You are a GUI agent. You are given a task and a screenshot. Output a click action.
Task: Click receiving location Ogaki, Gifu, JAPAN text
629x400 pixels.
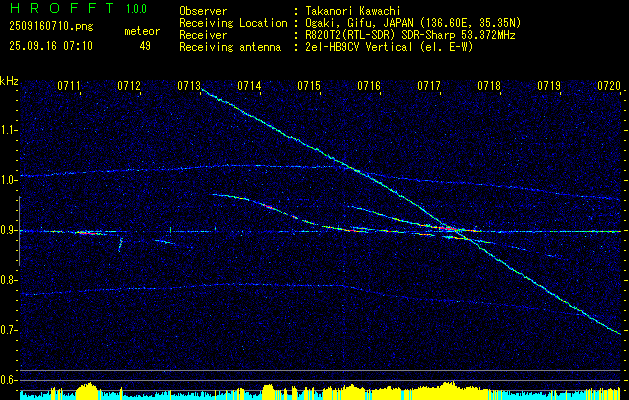tap(413, 23)
